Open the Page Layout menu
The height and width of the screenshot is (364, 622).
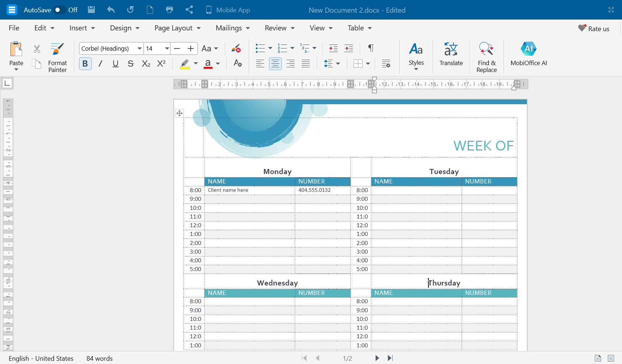[x=177, y=28]
